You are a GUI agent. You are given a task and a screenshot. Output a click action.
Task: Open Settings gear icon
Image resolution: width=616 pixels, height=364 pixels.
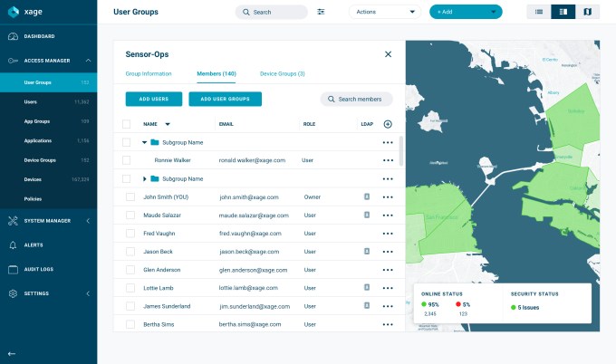tap(13, 293)
